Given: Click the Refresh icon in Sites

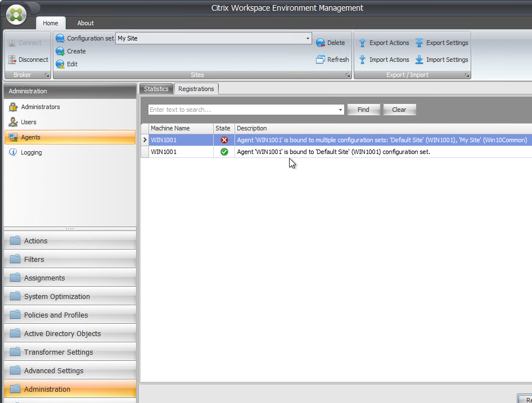Looking at the screenshot, I should coord(321,60).
